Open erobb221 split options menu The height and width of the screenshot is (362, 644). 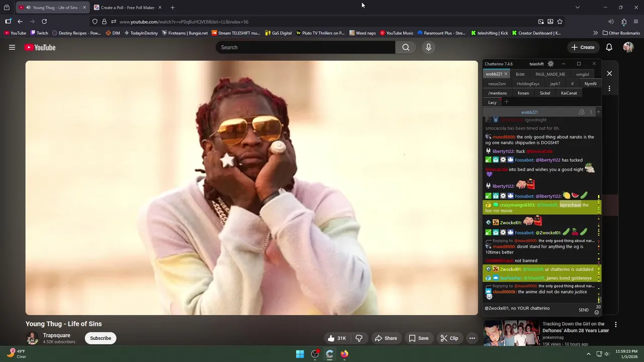coord(591,112)
